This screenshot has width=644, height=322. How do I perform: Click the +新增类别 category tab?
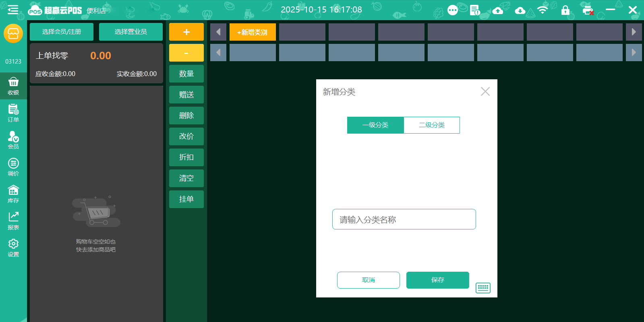pyautogui.click(x=253, y=32)
